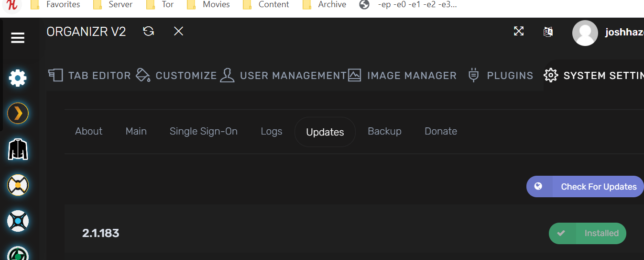Select the Updates sub-tab
The width and height of the screenshot is (644, 260).
click(x=325, y=132)
